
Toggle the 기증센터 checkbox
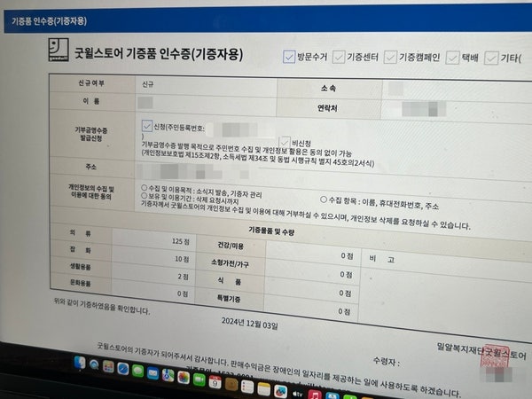coord(339,57)
